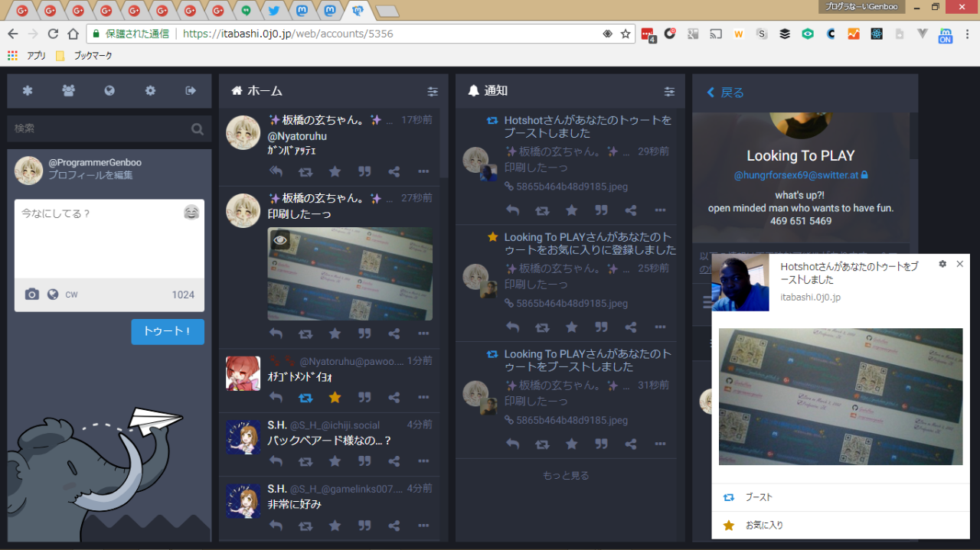Image resolution: width=980 pixels, height=550 pixels.
Task: Click the もっと見る load more link
Action: point(566,475)
